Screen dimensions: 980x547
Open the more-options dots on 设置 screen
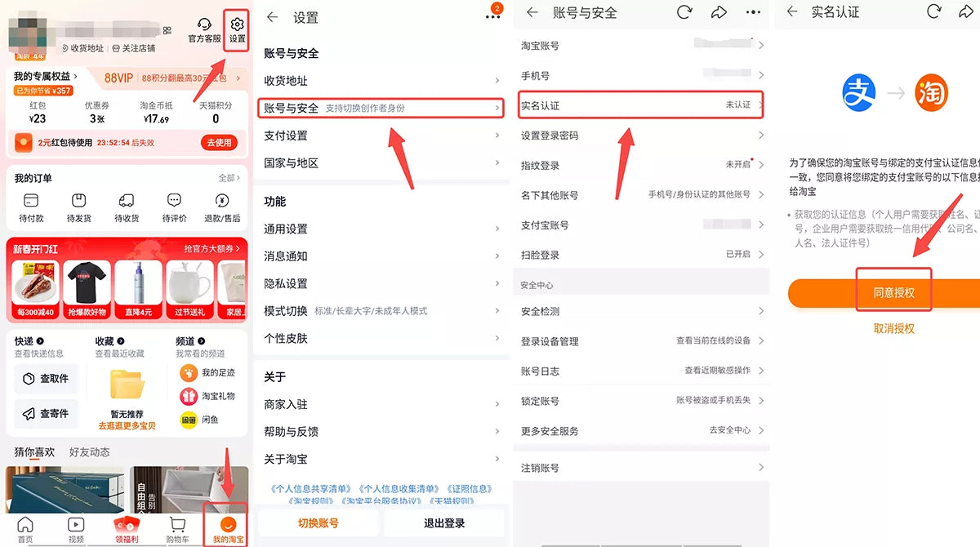(x=492, y=17)
